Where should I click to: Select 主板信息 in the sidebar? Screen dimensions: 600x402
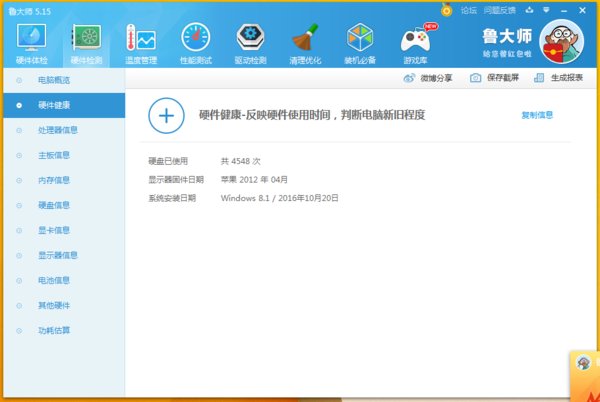[x=64, y=155]
